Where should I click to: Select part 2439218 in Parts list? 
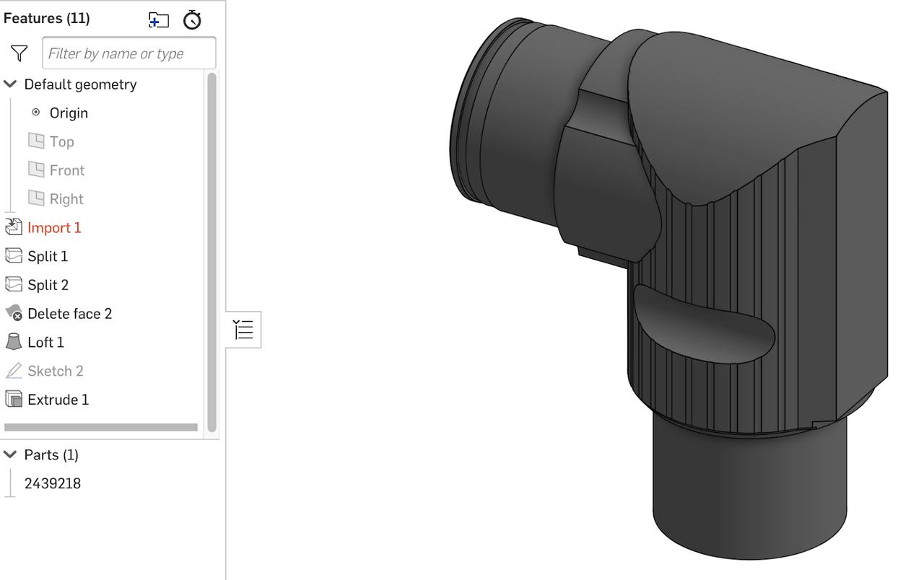tap(51, 483)
